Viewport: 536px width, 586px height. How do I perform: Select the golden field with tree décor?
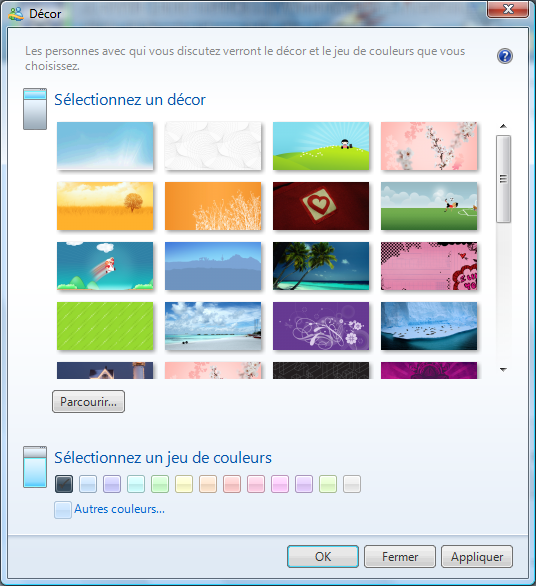(105, 206)
